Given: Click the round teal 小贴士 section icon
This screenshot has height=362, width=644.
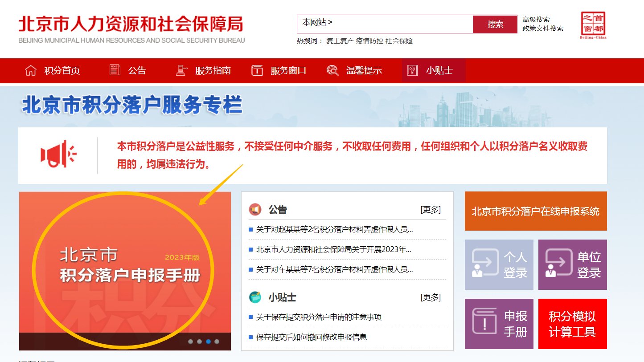Looking at the screenshot, I should (255, 297).
